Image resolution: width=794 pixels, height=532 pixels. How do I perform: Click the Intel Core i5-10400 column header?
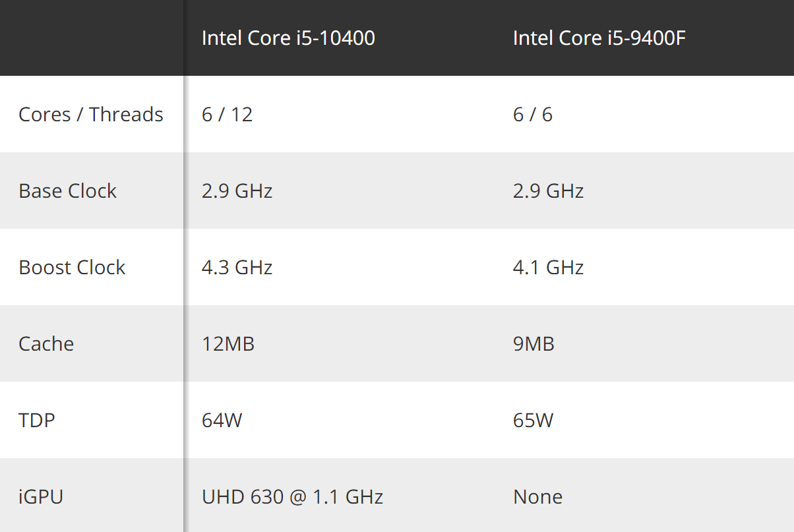pyautogui.click(x=288, y=38)
